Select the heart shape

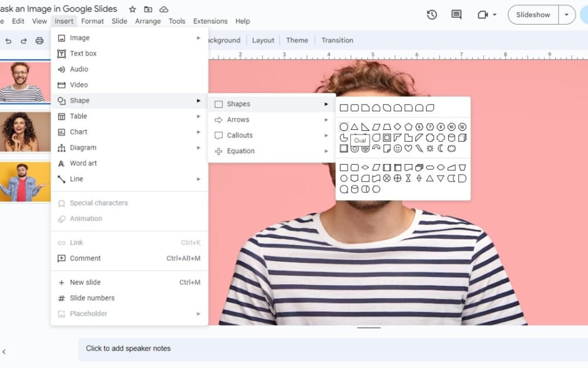point(407,148)
